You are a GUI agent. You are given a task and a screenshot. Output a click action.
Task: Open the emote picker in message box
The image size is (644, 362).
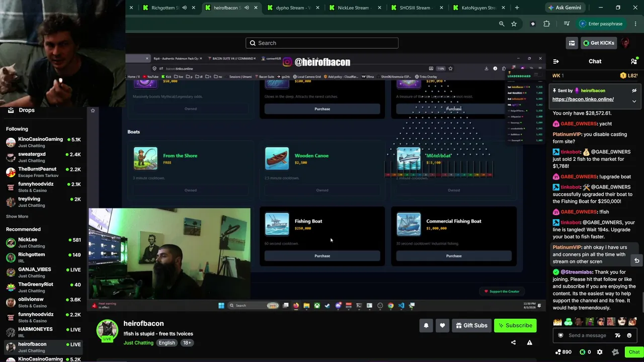pyautogui.click(x=629, y=335)
